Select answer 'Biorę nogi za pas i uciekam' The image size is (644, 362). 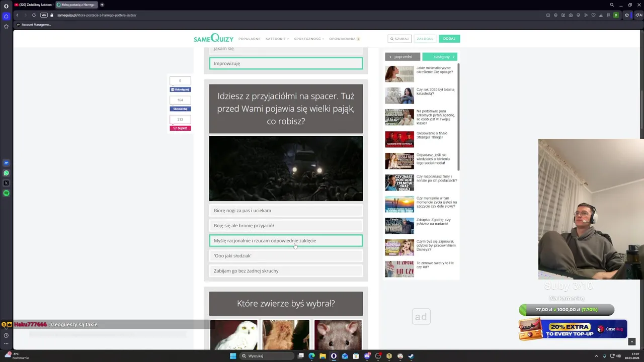tap(286, 211)
